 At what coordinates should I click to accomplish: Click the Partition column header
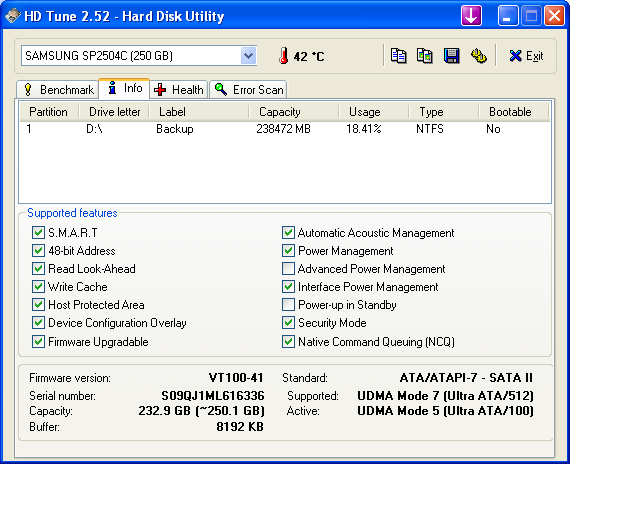[49, 112]
